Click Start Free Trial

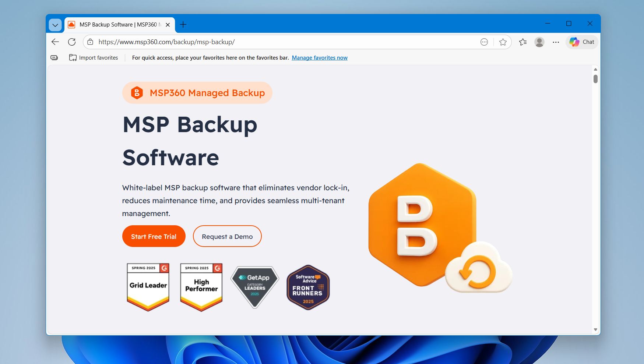click(154, 236)
